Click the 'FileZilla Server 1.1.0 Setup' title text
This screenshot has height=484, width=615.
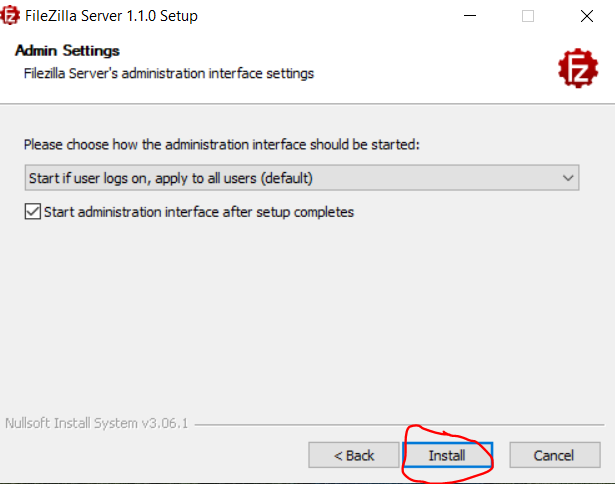click(113, 16)
